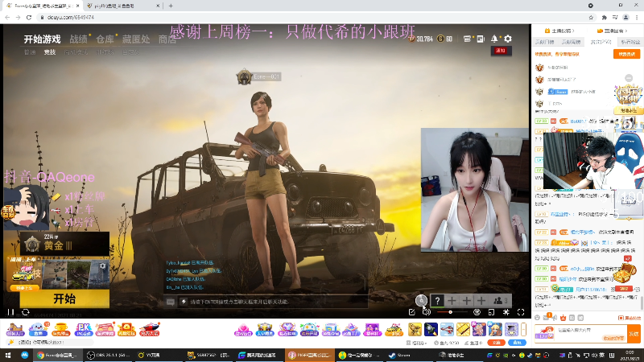Open the Windows Start menu

pos(8,355)
